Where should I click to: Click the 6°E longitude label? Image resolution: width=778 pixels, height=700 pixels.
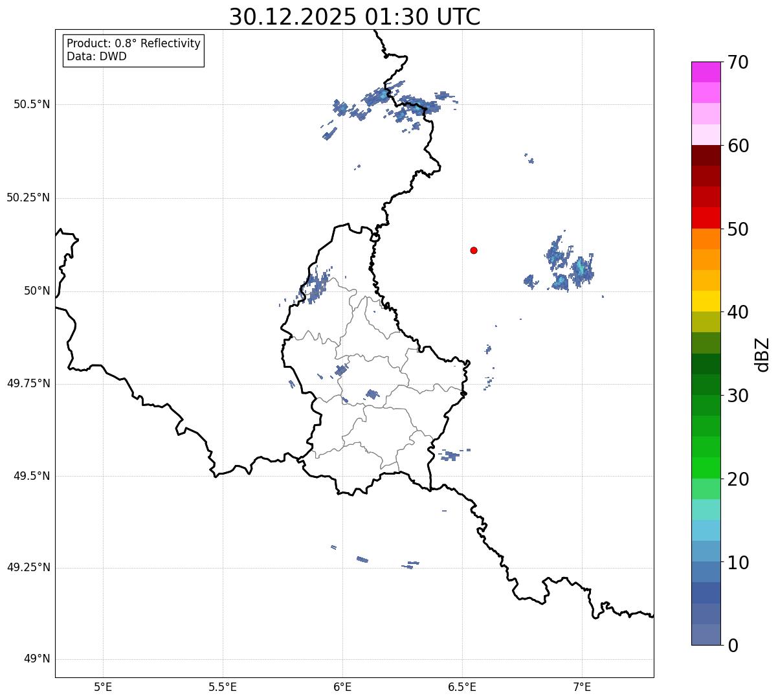click(x=342, y=687)
